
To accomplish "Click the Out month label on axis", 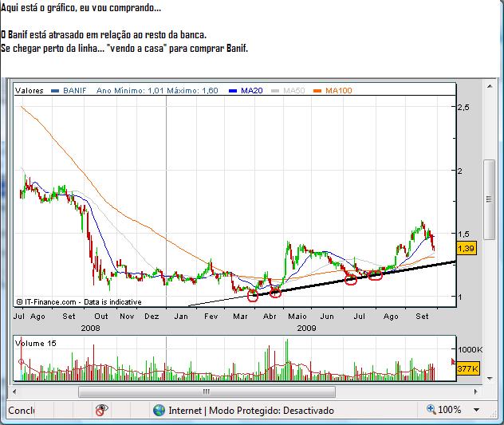I will 101,317.
